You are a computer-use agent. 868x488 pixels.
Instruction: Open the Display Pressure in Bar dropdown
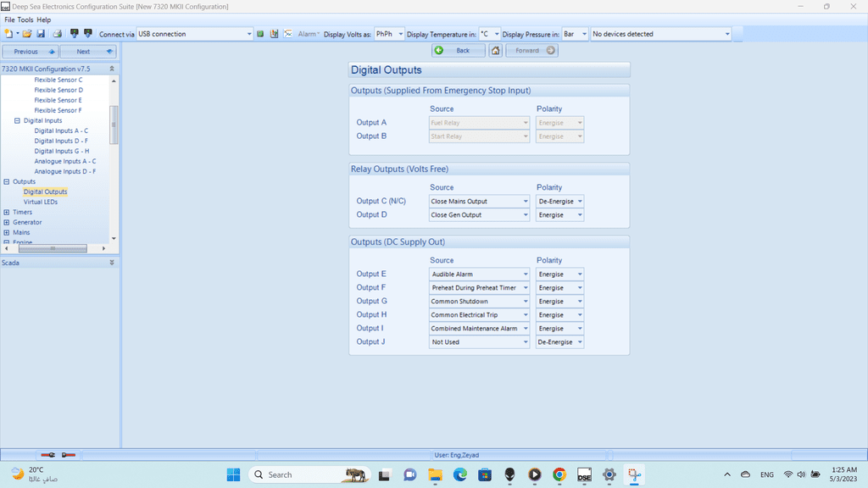(x=575, y=34)
